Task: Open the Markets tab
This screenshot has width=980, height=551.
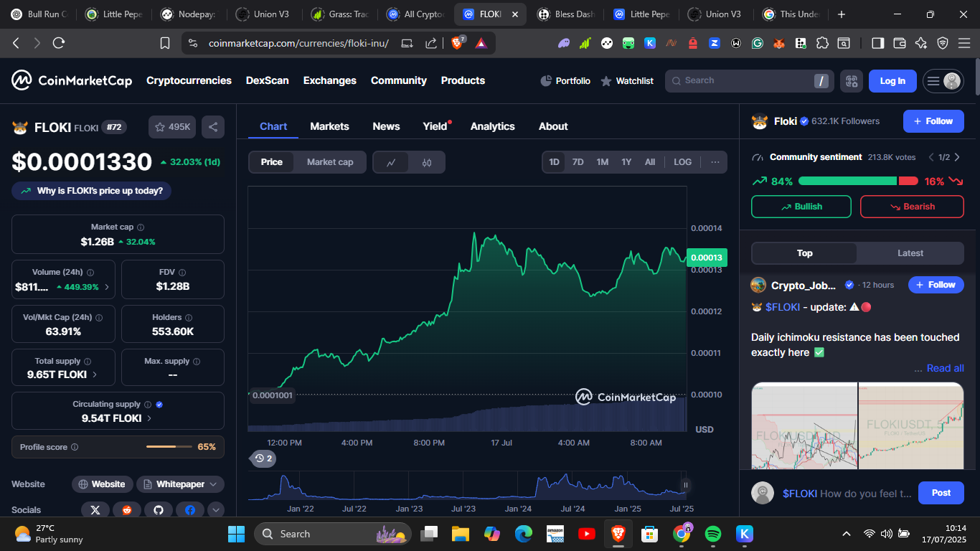Action: click(329, 126)
